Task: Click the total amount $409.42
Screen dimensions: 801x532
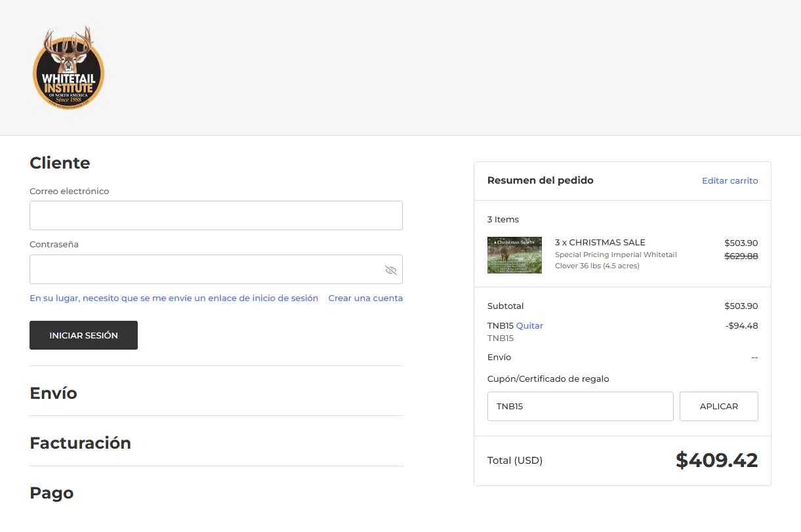Action: (716, 460)
